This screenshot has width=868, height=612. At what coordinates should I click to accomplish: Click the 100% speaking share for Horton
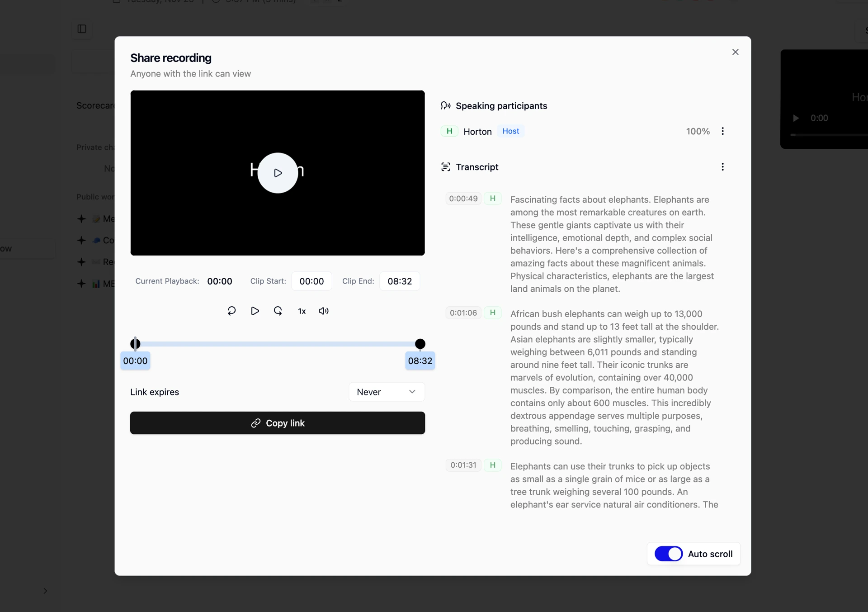click(698, 131)
